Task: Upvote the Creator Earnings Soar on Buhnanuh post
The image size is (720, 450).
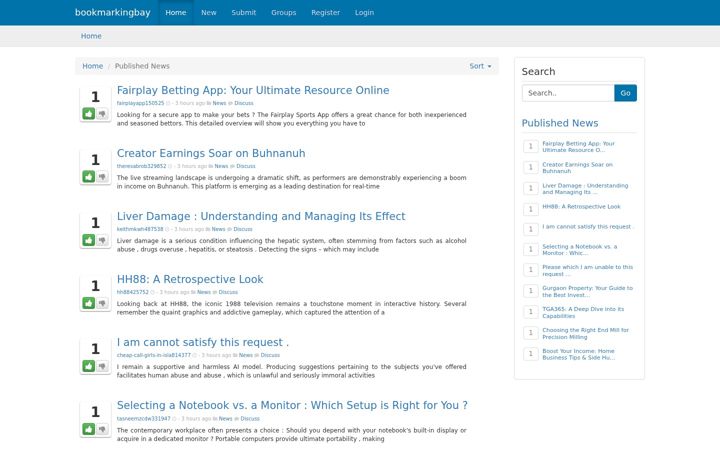Action: point(89,176)
